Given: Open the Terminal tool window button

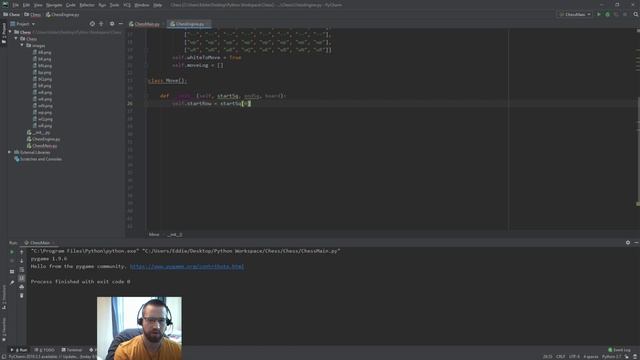Looking at the screenshot, I should [72, 350].
